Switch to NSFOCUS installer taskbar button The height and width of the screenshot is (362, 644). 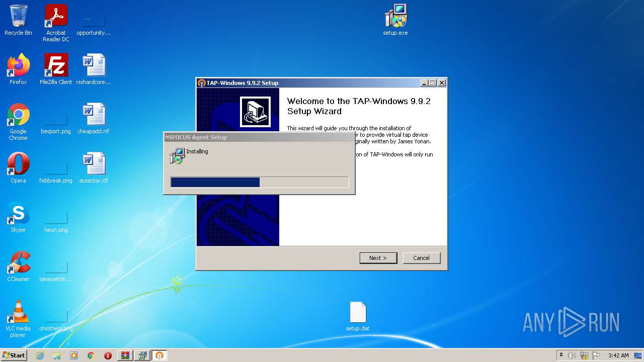click(x=142, y=355)
